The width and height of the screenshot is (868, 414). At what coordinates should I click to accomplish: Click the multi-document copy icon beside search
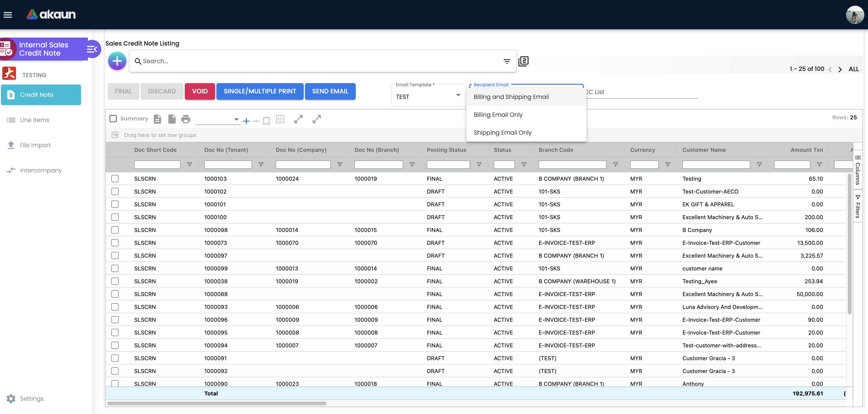click(x=523, y=61)
